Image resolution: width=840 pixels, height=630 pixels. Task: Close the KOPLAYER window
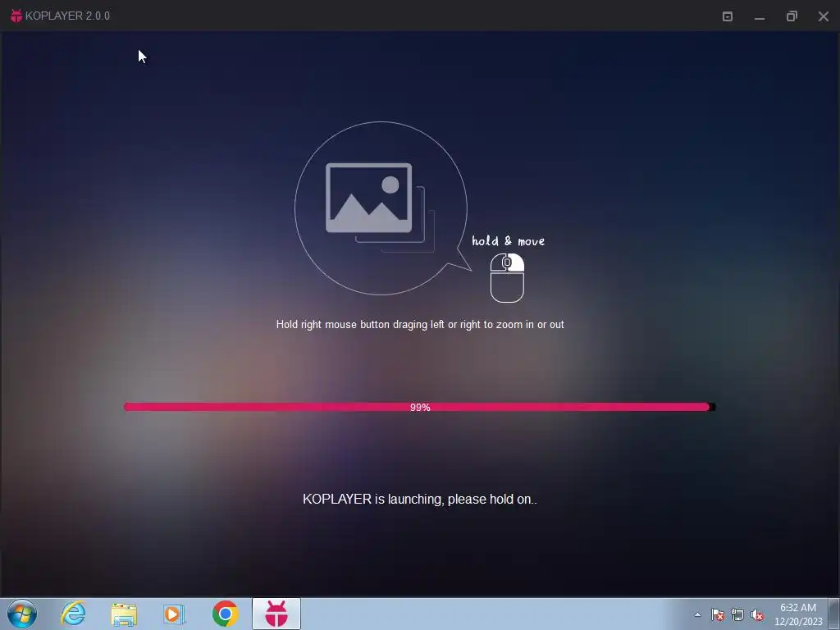(x=824, y=16)
